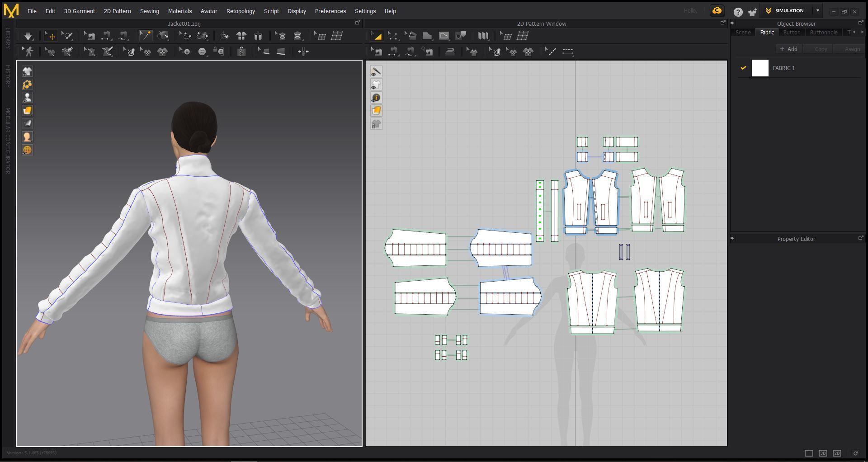Toggle the orange folded-fabric icon in 3D sidebar
Screen dimensions: 868x462
point(27,111)
